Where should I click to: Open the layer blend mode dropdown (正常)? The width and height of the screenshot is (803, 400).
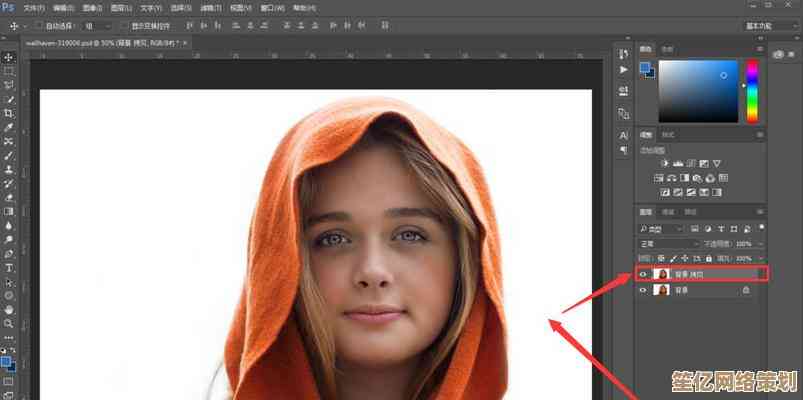point(670,243)
